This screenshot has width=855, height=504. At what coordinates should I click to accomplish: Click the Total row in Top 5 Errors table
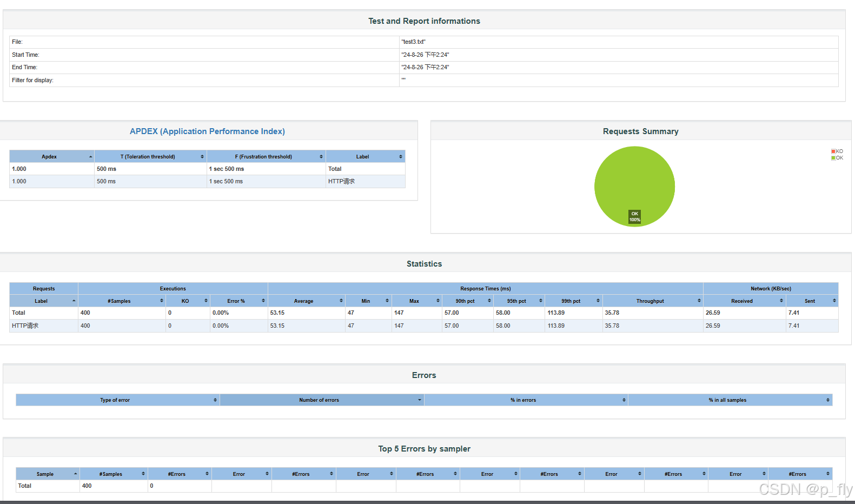pyautogui.click(x=424, y=486)
